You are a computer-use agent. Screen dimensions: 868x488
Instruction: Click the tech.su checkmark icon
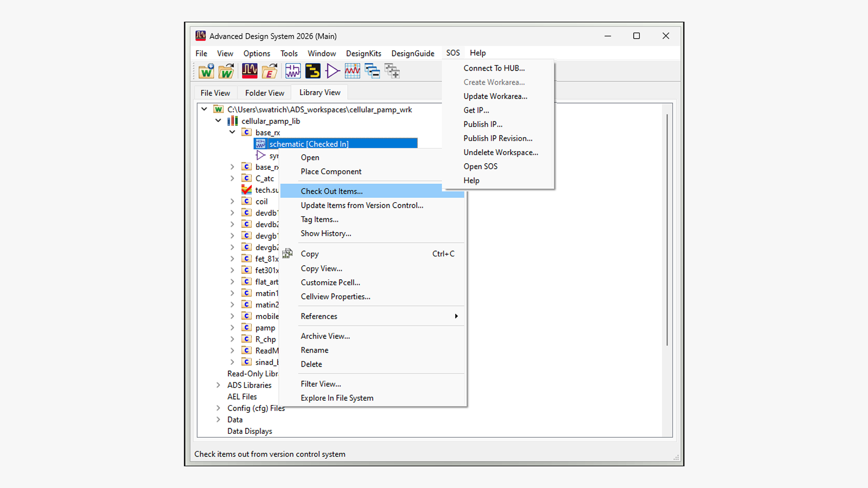point(246,190)
